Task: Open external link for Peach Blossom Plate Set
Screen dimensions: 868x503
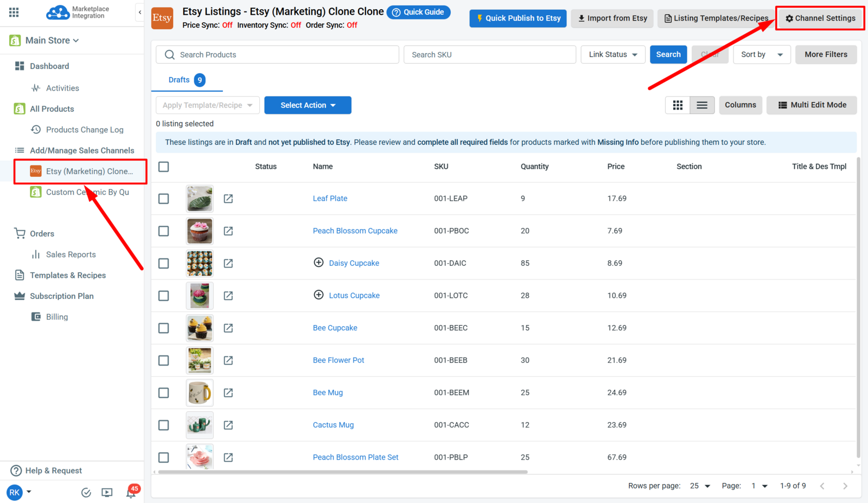Action: pyautogui.click(x=228, y=457)
